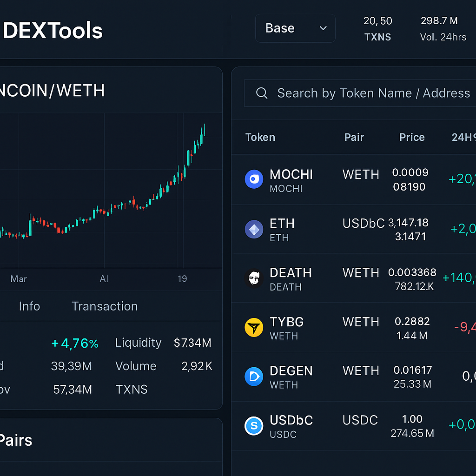
Task: Click the Search by Token Name field
Action: click(372, 93)
